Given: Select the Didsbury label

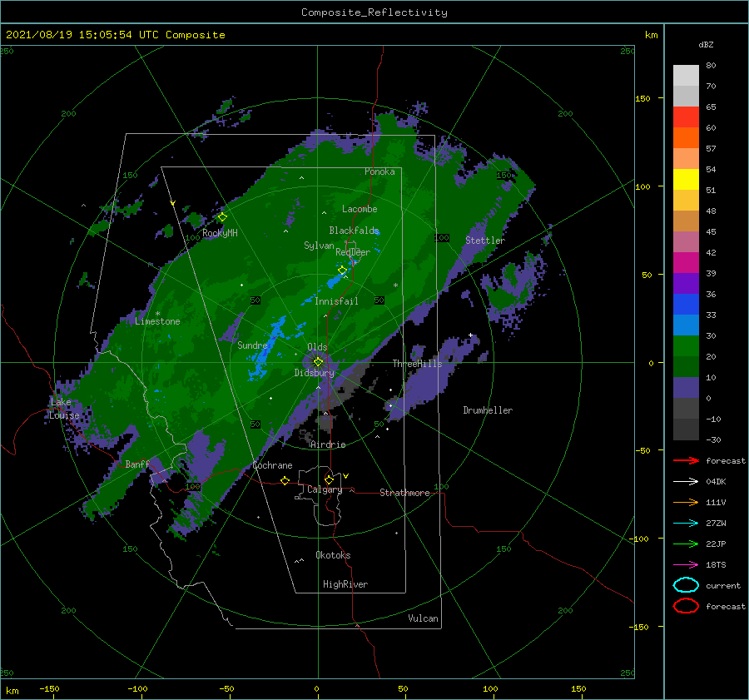Looking at the screenshot, I should [x=315, y=373].
